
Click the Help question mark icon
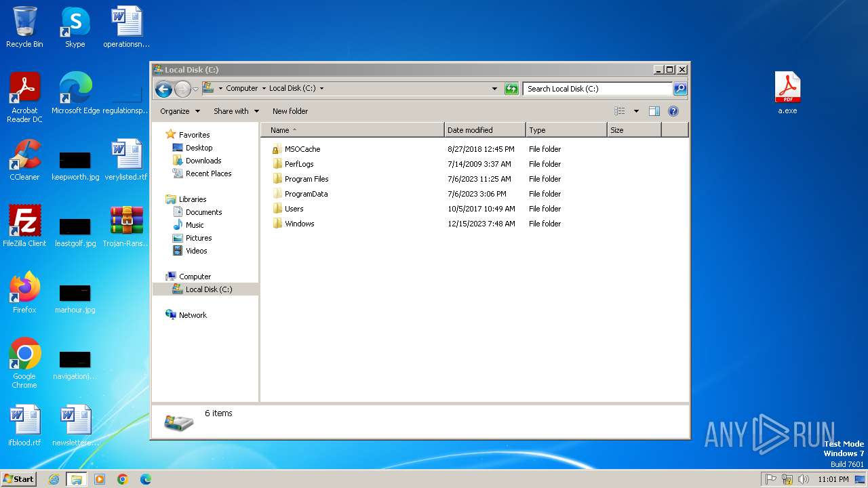tap(673, 111)
